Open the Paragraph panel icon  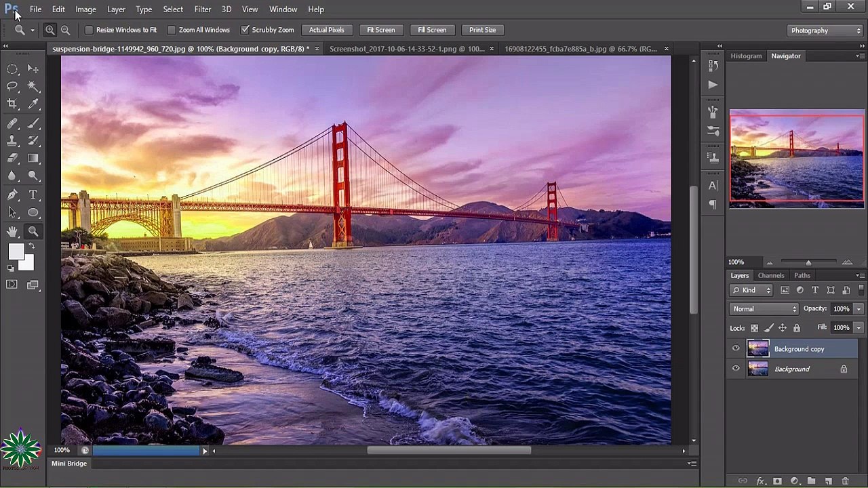(x=713, y=204)
